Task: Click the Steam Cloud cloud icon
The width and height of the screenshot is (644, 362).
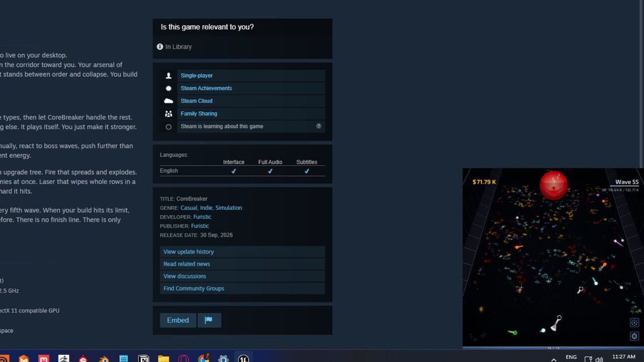Action: point(169,101)
